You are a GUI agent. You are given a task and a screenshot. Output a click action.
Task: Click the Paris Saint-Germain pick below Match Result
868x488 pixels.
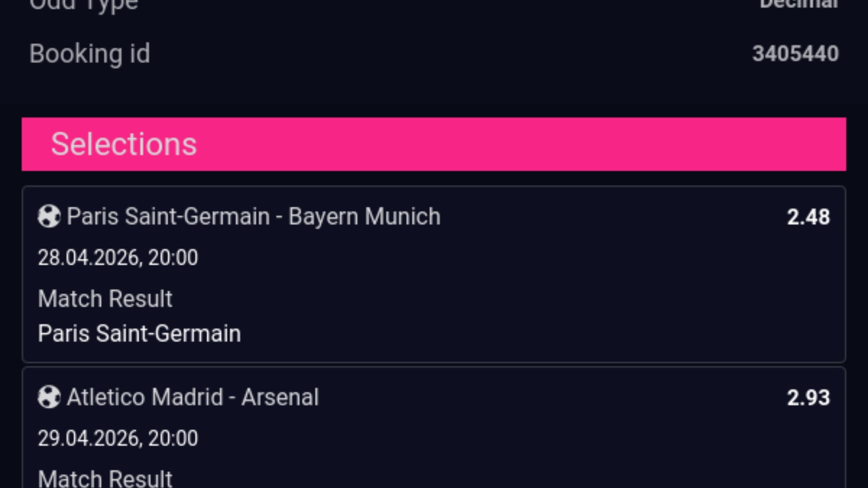pyautogui.click(x=139, y=333)
